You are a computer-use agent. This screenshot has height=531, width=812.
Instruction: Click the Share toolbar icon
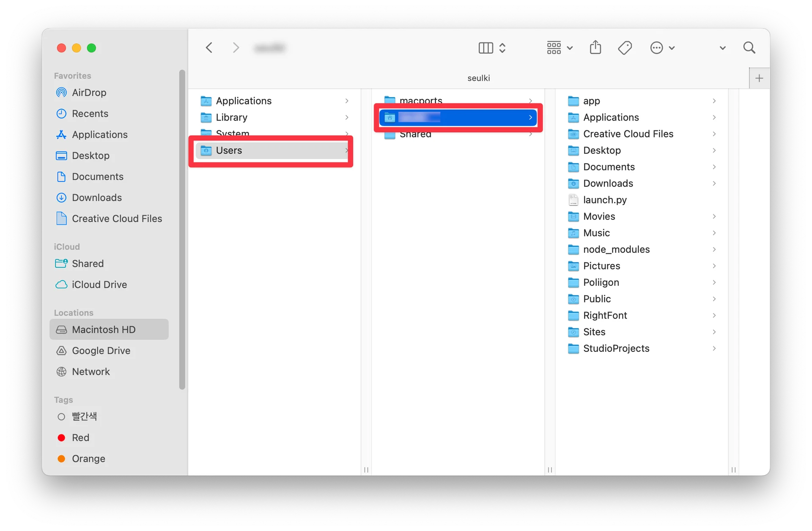click(x=595, y=47)
